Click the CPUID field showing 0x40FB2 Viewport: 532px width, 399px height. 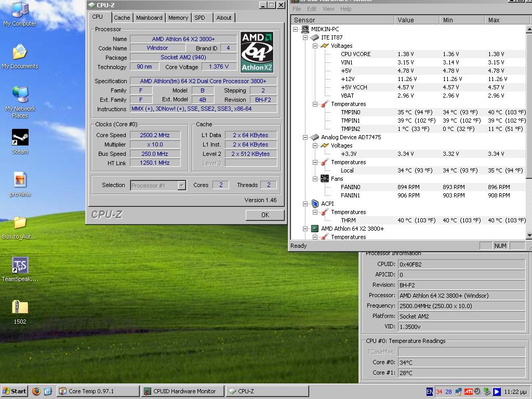point(461,264)
